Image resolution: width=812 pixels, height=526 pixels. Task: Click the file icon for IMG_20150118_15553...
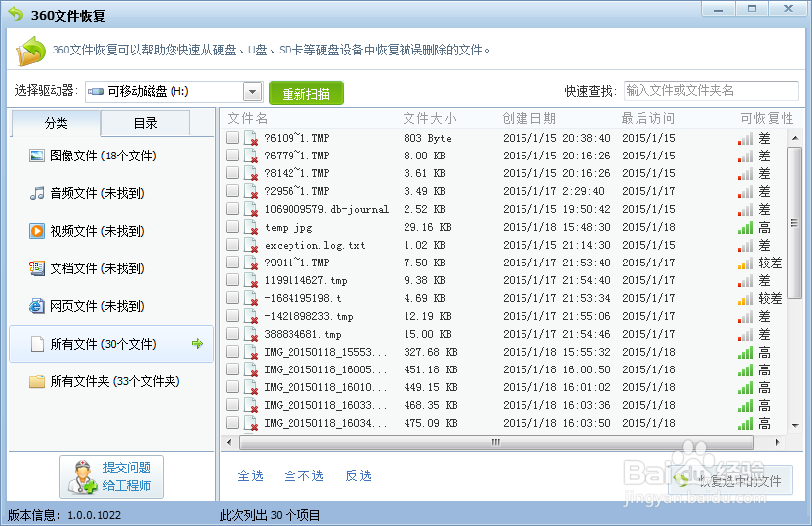pos(251,353)
